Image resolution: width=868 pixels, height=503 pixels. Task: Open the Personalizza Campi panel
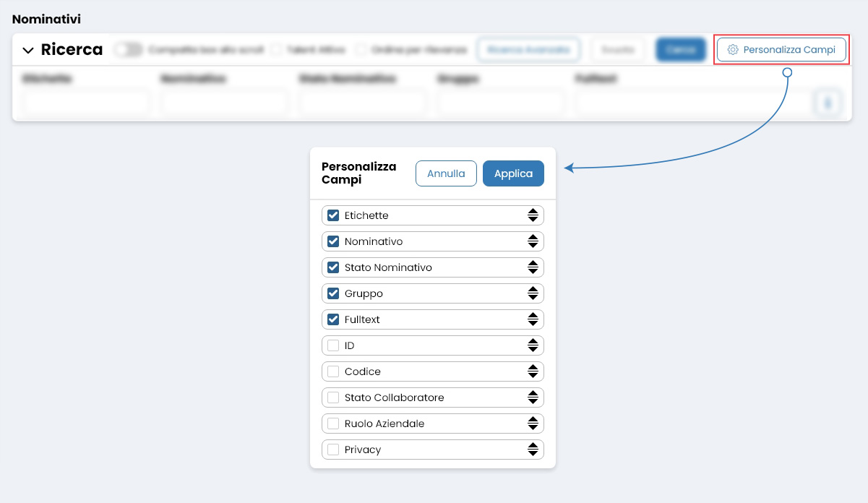pyautogui.click(x=781, y=50)
